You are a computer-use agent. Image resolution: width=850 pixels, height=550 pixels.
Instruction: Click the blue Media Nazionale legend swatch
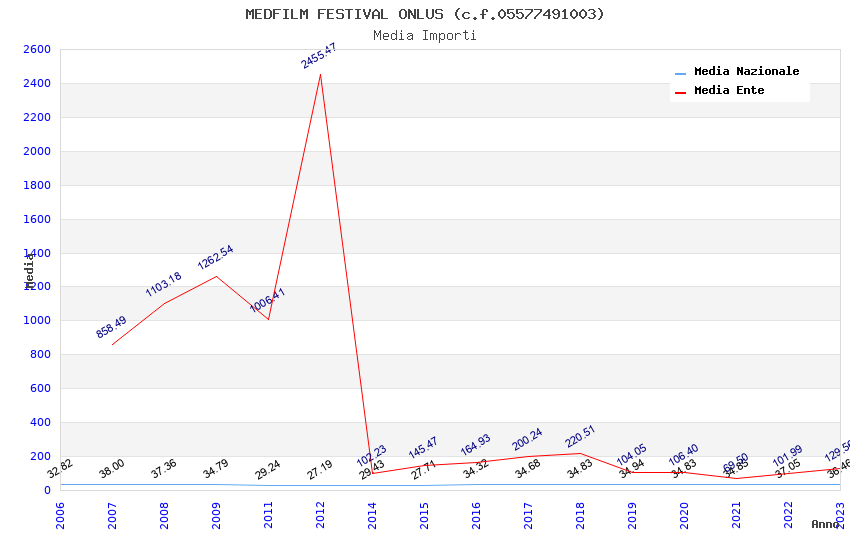point(680,73)
